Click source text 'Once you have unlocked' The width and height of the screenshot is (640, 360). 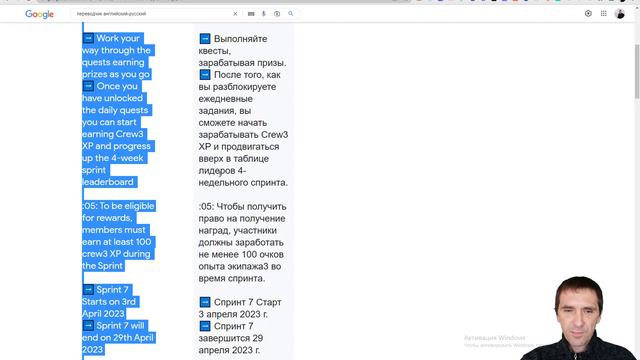coord(113,92)
